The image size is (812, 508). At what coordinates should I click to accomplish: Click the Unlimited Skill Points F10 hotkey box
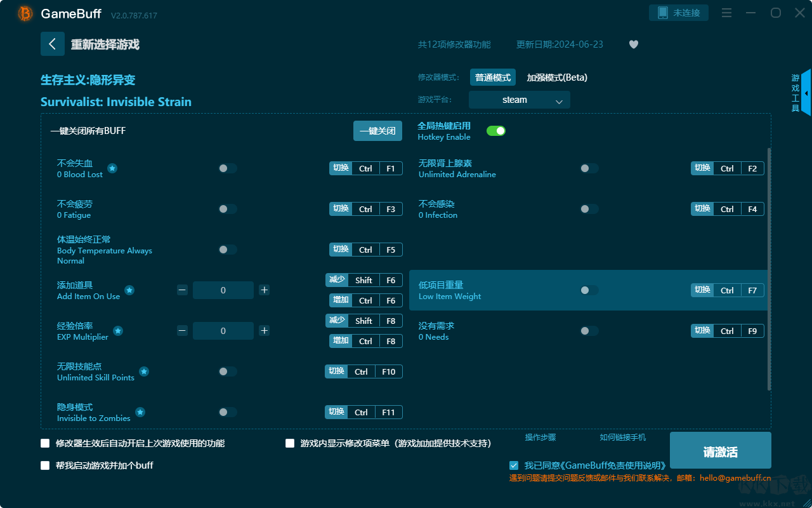coord(364,371)
